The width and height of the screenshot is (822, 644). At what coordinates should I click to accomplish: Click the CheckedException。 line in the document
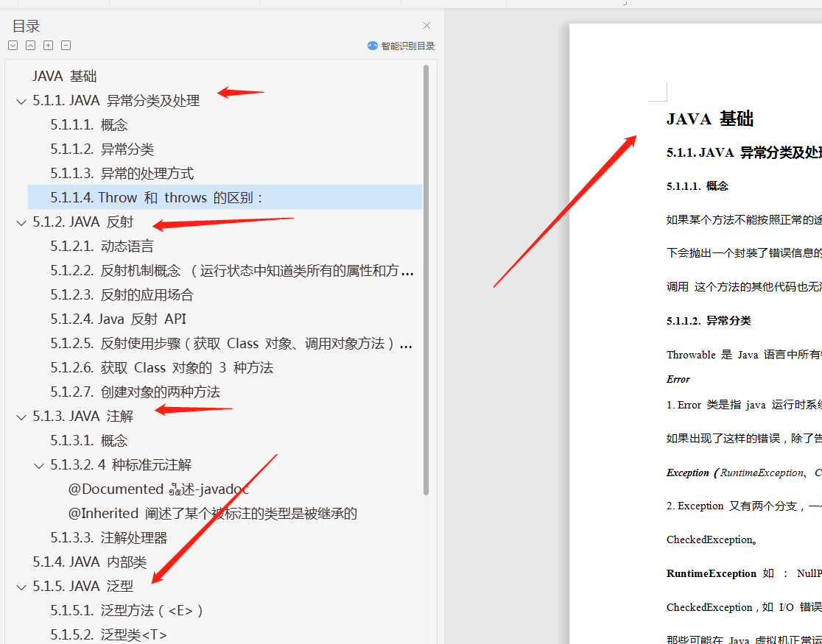712,539
